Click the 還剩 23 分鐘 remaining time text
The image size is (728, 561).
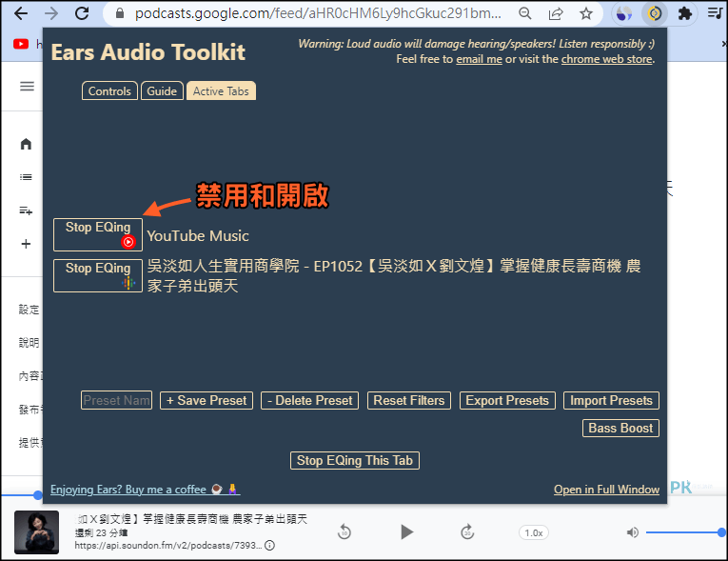[x=101, y=532]
